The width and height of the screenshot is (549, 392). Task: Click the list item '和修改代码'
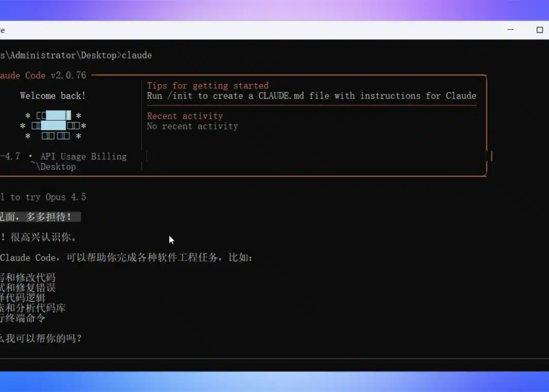click(31, 278)
